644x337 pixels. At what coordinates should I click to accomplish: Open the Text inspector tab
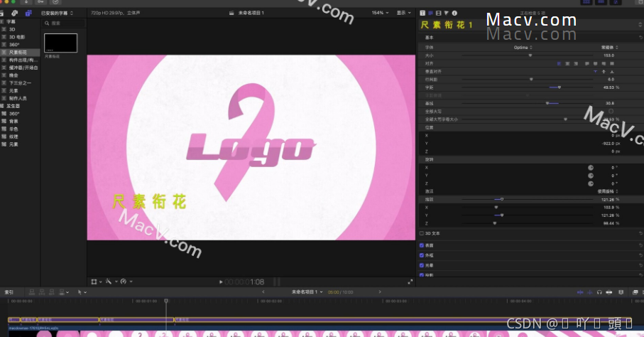point(430,14)
